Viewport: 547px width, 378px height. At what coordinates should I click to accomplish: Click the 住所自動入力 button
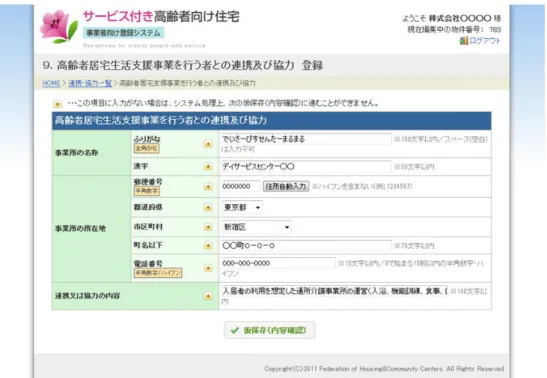click(286, 187)
